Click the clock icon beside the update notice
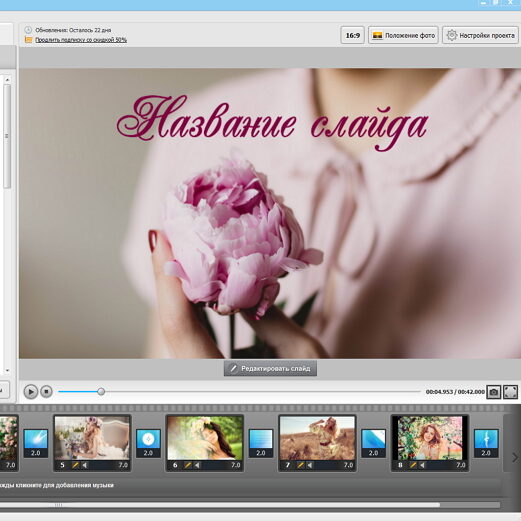The height and width of the screenshot is (521, 521). [x=28, y=30]
